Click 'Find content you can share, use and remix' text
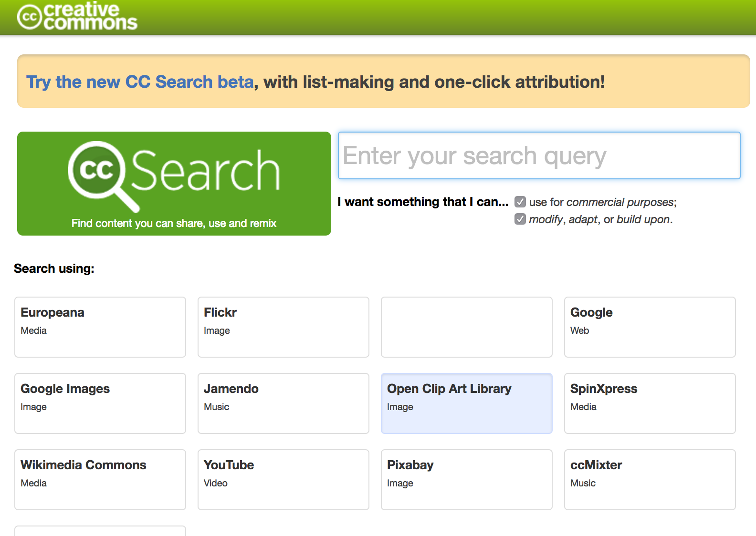 pos(174,223)
